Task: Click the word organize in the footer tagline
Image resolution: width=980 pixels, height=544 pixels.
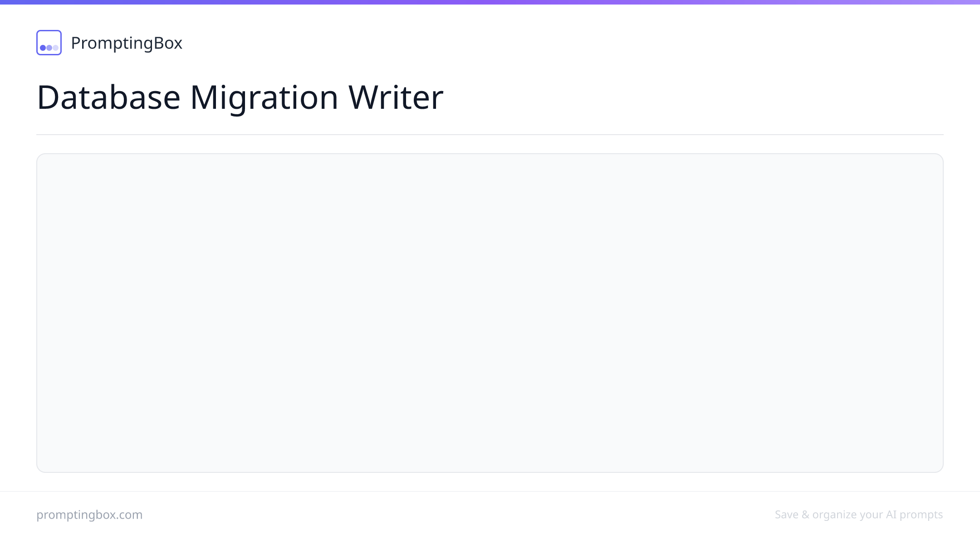Action: tap(834, 515)
